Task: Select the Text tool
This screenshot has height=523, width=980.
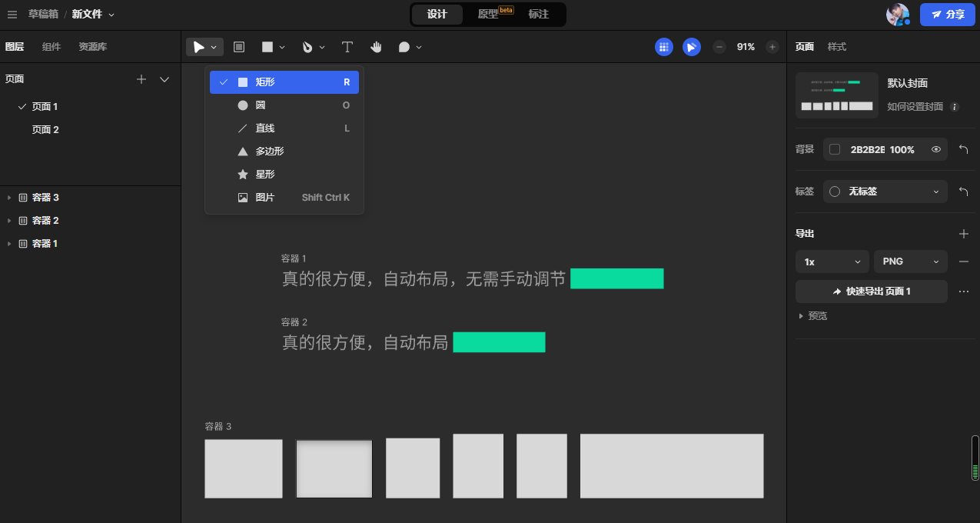Action: [x=347, y=47]
